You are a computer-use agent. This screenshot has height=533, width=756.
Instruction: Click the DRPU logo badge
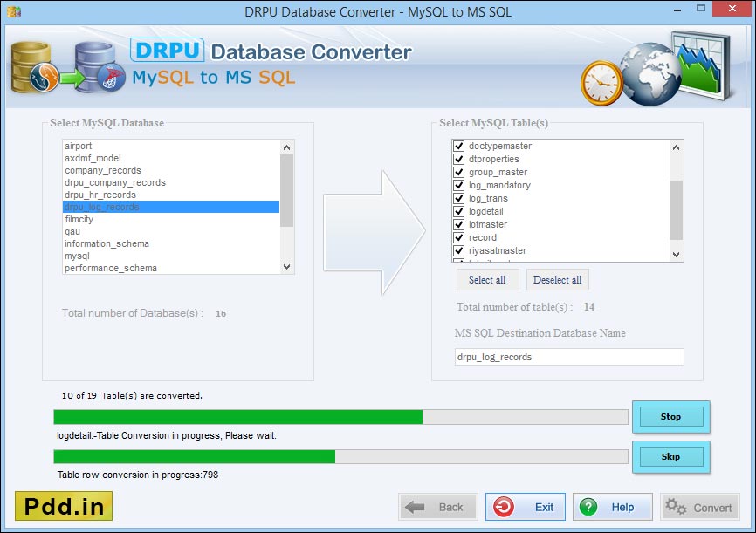pyautogui.click(x=168, y=50)
